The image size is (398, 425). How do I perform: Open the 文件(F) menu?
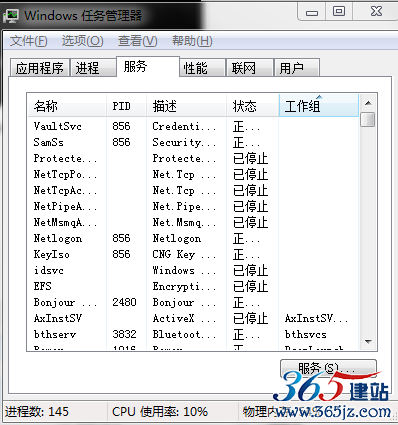[29, 41]
